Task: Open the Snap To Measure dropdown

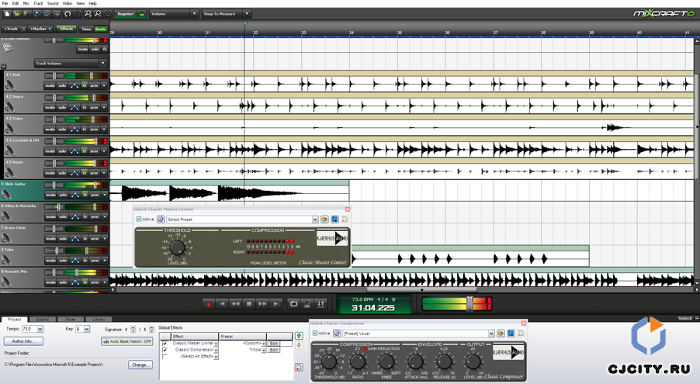Action: pyautogui.click(x=247, y=14)
